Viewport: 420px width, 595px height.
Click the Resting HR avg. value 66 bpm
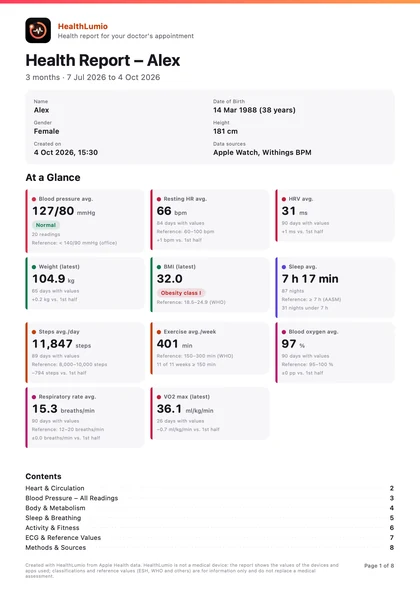coord(171,211)
